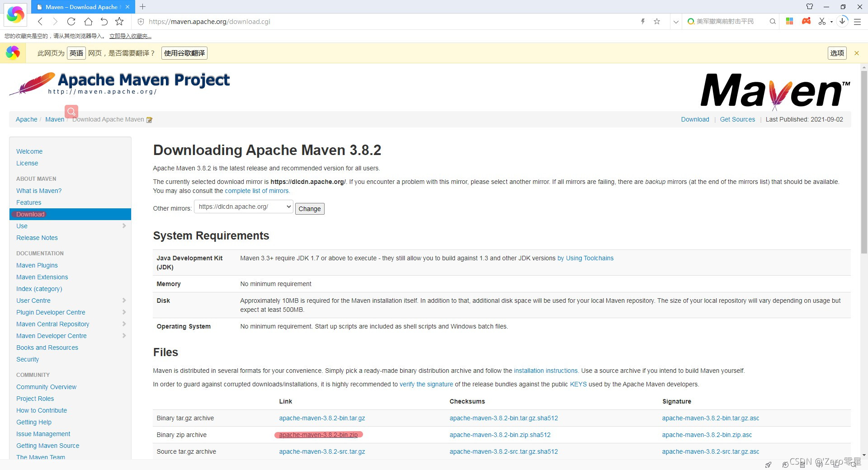Click the search magnifier icon in search box
868x470 pixels.
(773, 21)
